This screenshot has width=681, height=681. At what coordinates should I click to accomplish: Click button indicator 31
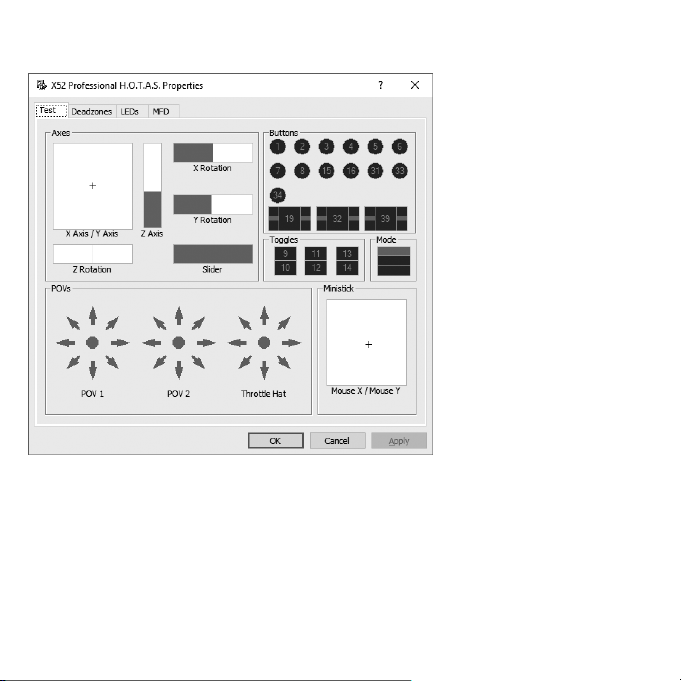pos(375,171)
